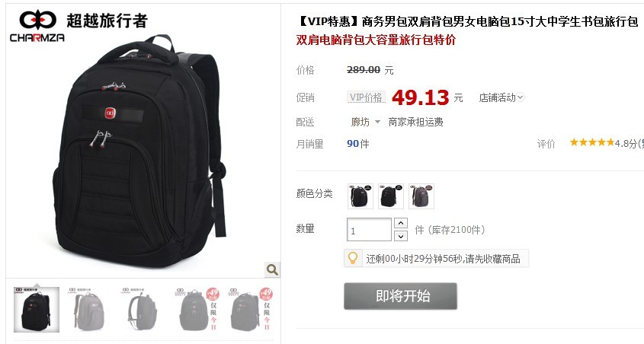Screen dimensions: 644x344
Task: Select the second thumbnail showing gray backpack
Action: pos(88,310)
